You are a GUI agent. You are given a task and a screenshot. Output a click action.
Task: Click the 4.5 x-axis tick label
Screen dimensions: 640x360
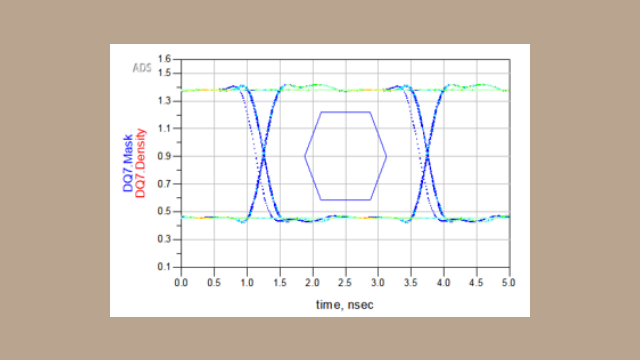click(476, 283)
